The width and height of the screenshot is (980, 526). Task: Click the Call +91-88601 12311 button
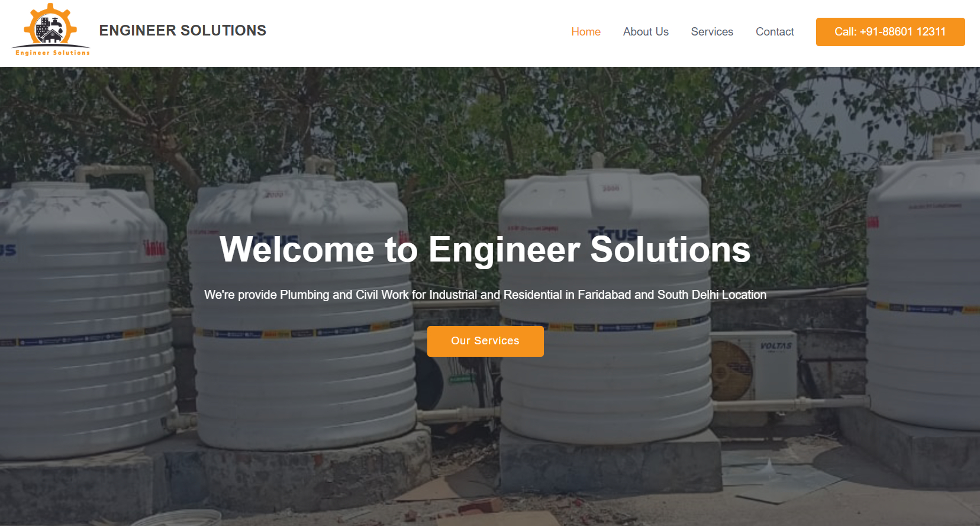[890, 32]
